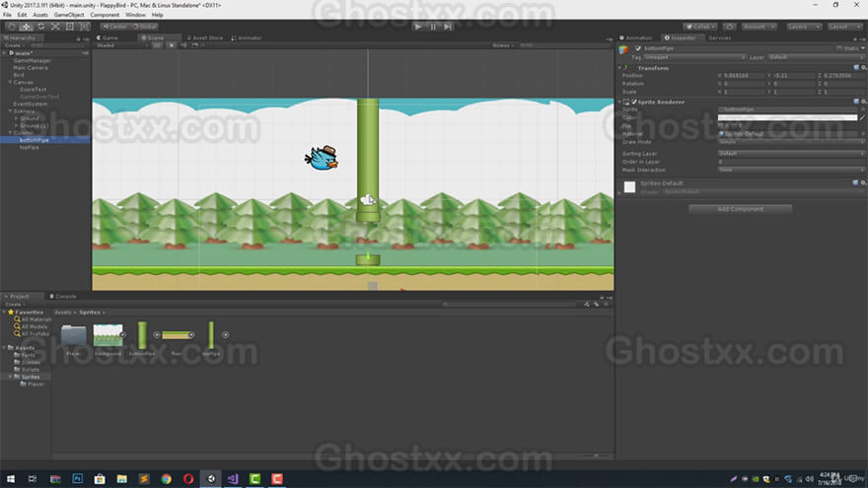Image resolution: width=868 pixels, height=488 pixels.
Task: Open the Layout dropdown
Action: coord(844,27)
